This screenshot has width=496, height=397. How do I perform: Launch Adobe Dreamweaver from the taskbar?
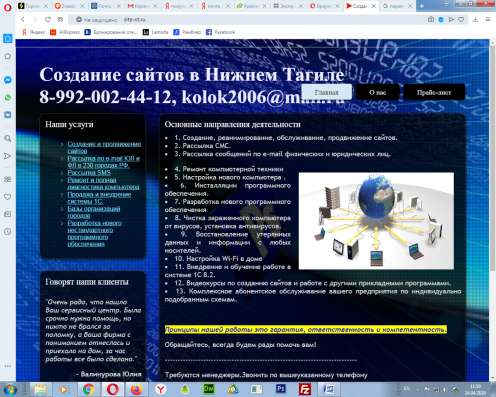pos(209,389)
